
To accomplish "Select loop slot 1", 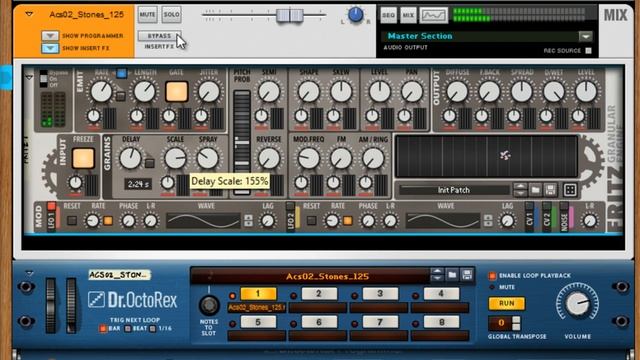I will pos(258,294).
